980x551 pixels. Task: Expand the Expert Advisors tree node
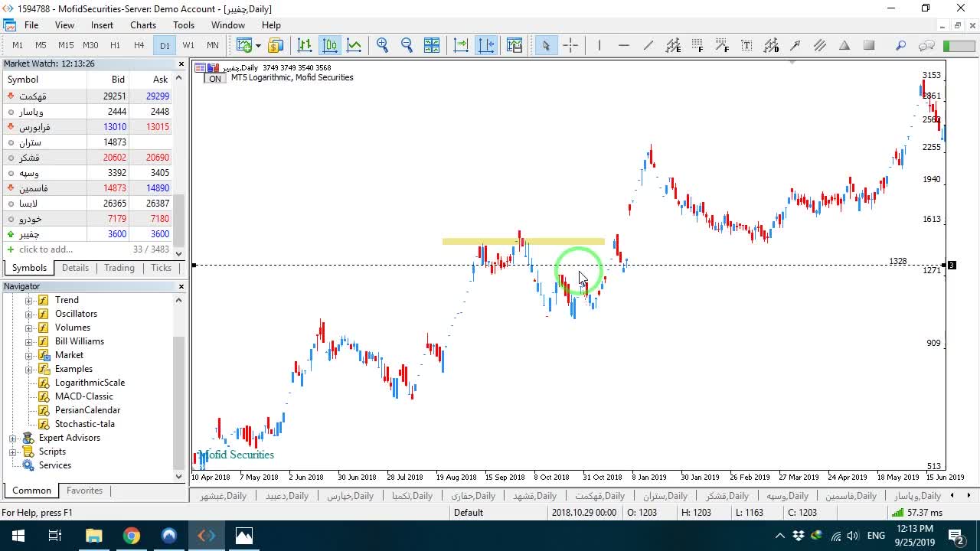(x=13, y=438)
